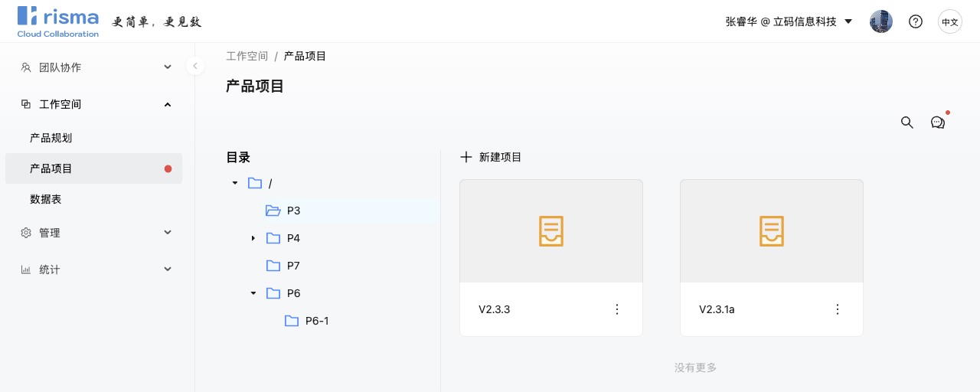Screen dimensions: 980x392
Task: Open the 数据表 menu item
Action: pyautogui.click(x=45, y=199)
